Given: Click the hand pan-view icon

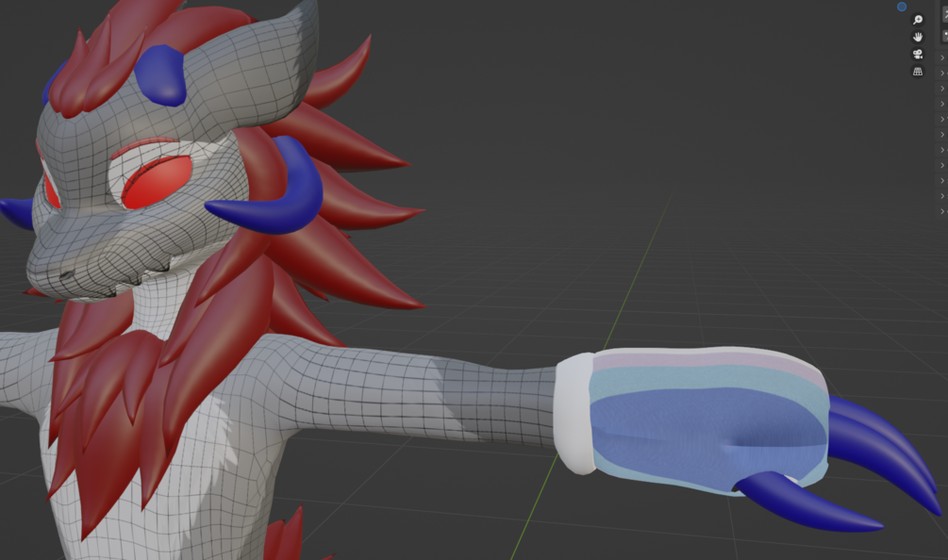Looking at the screenshot, I should [918, 37].
